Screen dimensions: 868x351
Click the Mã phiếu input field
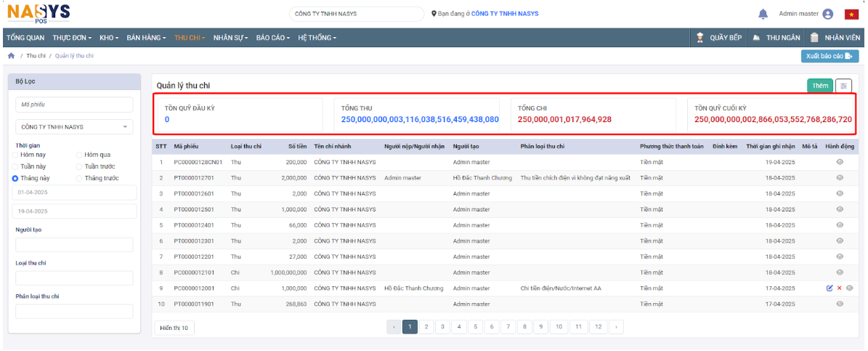click(x=74, y=105)
